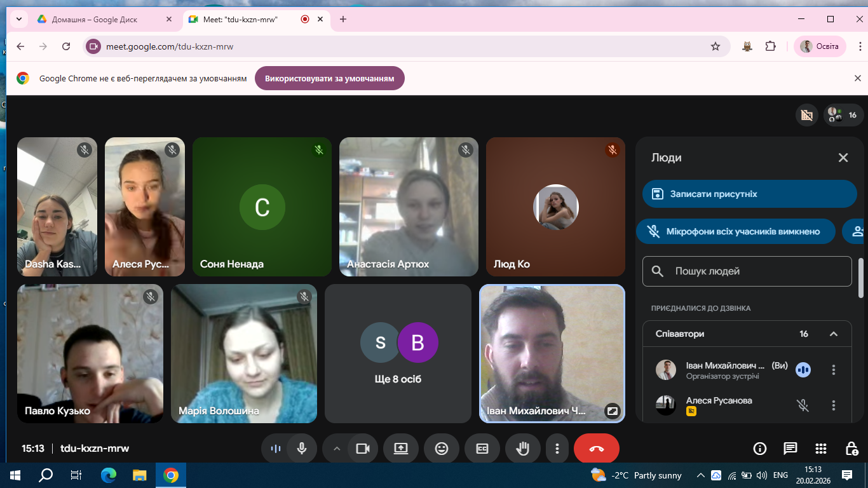Select Анастасія Артюх video tile

[409, 207]
